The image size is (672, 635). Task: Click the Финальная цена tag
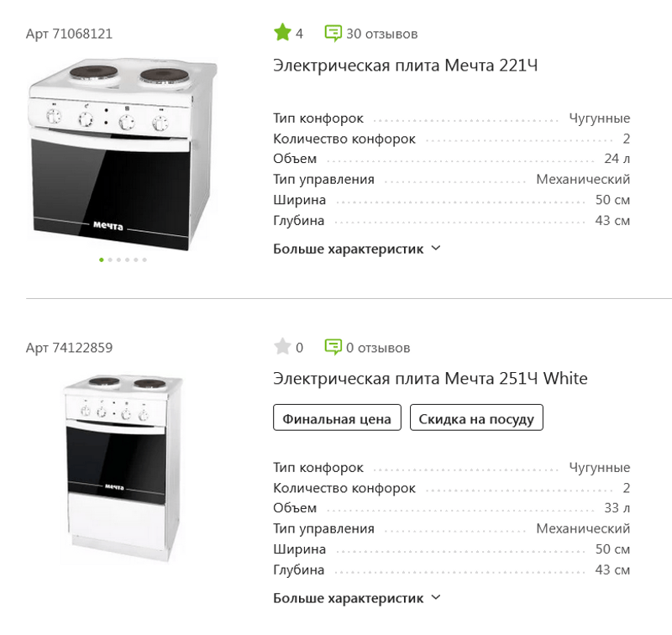[x=337, y=418]
